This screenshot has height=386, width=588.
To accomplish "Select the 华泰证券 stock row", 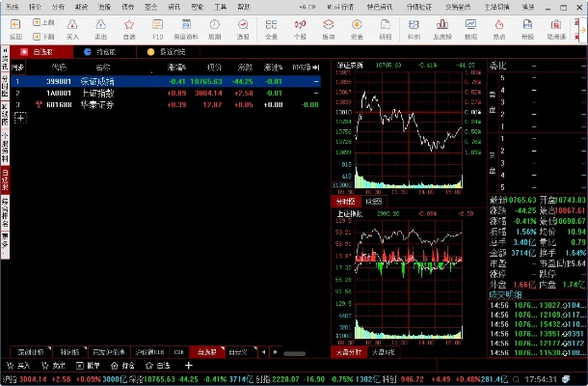I will [96, 104].
